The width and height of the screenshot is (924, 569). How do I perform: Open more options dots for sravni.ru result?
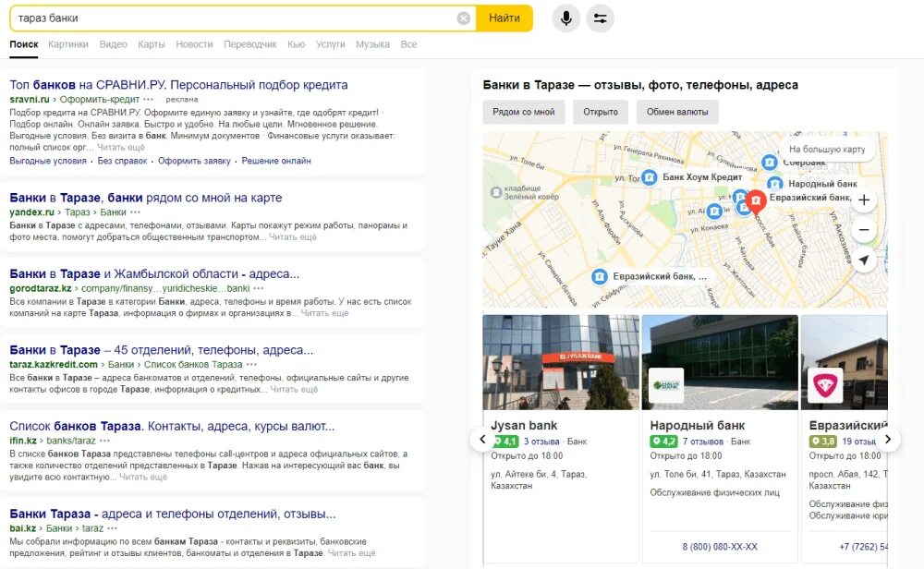tap(149, 100)
